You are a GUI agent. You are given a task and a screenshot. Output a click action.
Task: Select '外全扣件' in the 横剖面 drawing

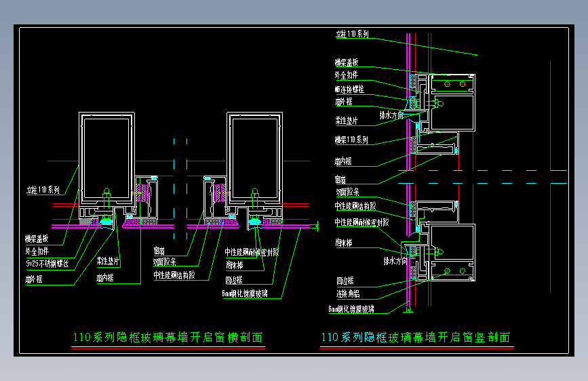click(37, 252)
